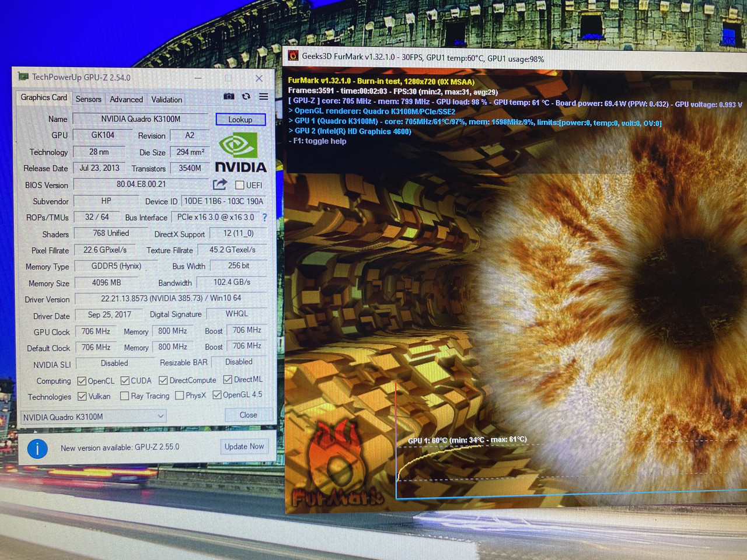Click the Close button in GPU-Z
Image resolution: width=747 pixels, height=560 pixels.
248,415
